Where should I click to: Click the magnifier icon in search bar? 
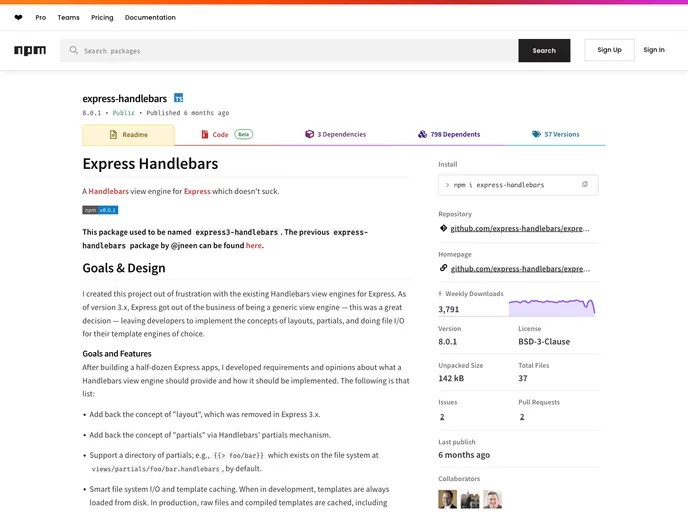click(74, 50)
